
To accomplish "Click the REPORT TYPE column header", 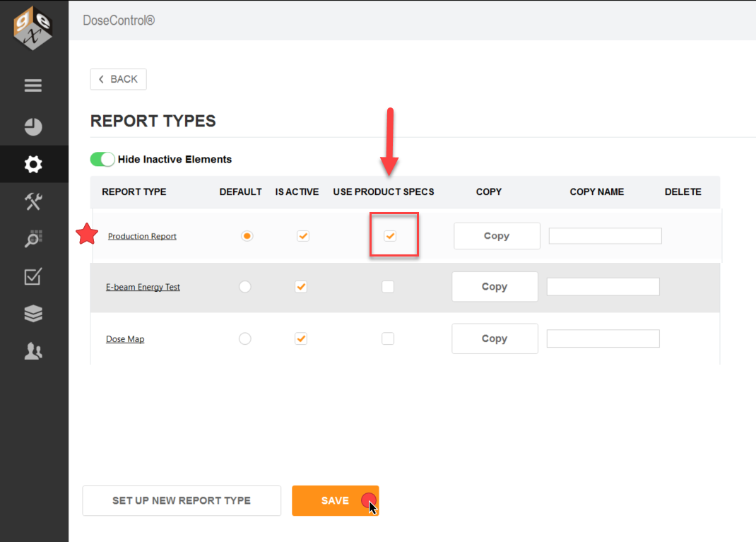I will pos(134,192).
